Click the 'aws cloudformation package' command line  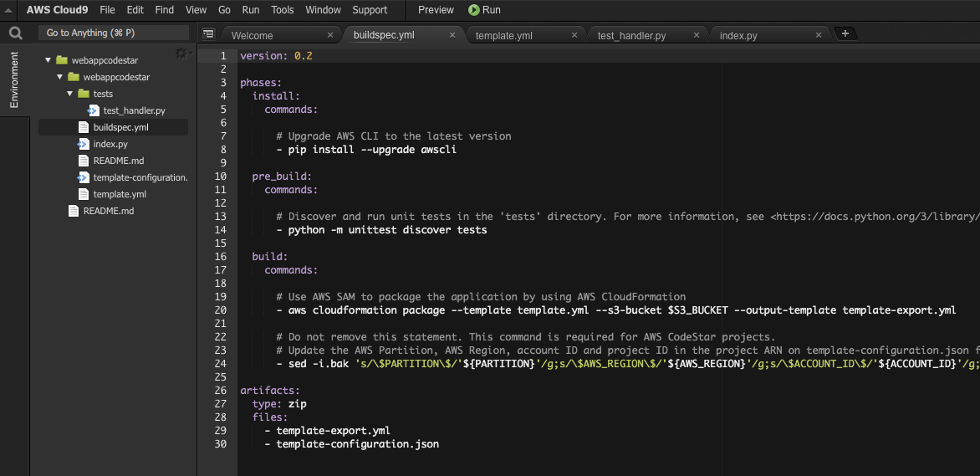click(x=615, y=310)
